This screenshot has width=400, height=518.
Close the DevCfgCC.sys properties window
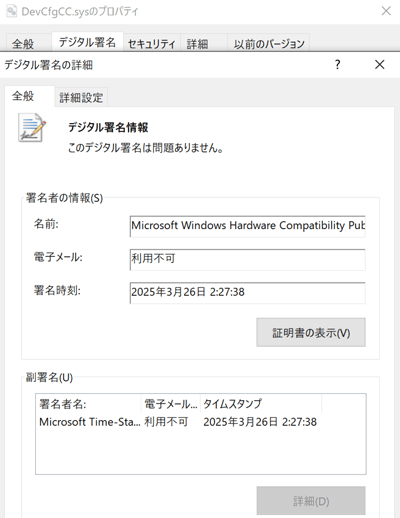386,11
